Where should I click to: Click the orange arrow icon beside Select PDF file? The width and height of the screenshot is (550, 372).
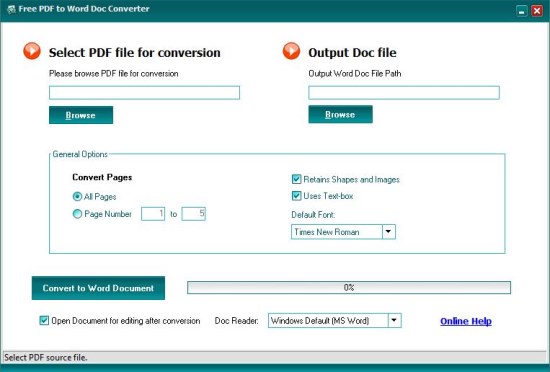point(32,51)
